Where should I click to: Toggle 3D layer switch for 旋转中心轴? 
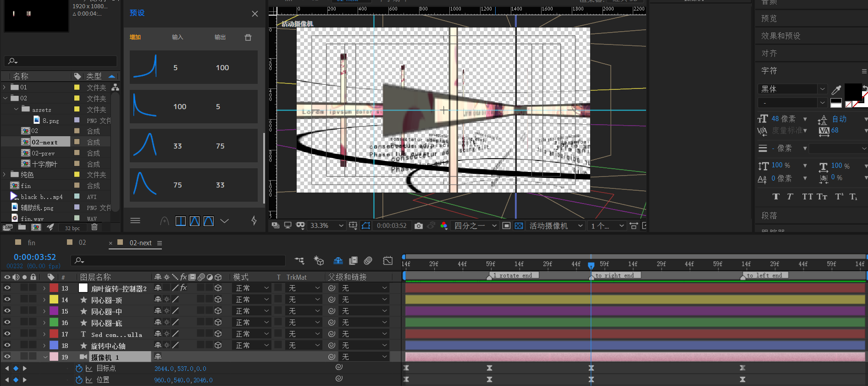(218, 345)
